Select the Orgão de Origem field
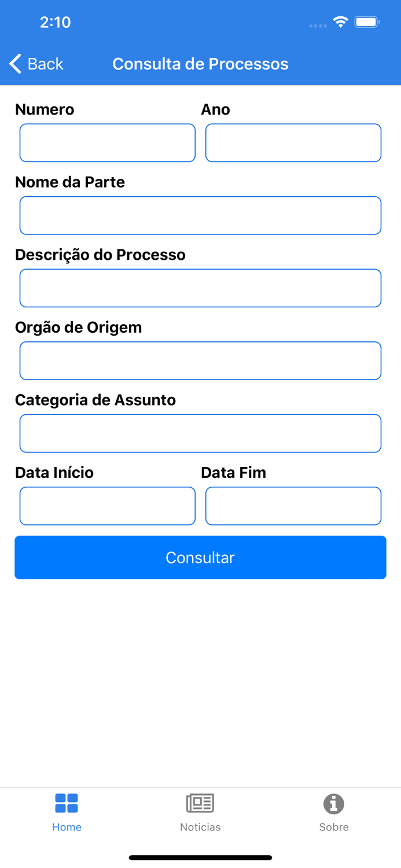The image size is (401, 868). coord(200,360)
